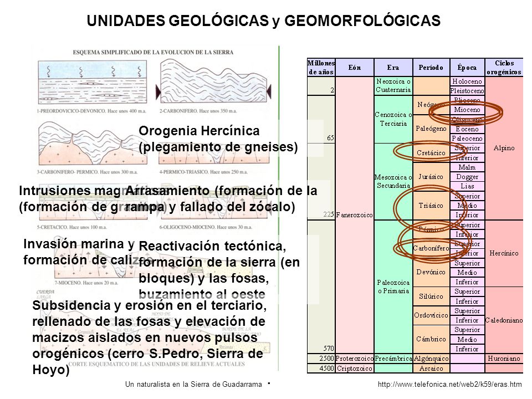Select the '570' million years value
Screen dimensions: 532x399
coord(329,349)
